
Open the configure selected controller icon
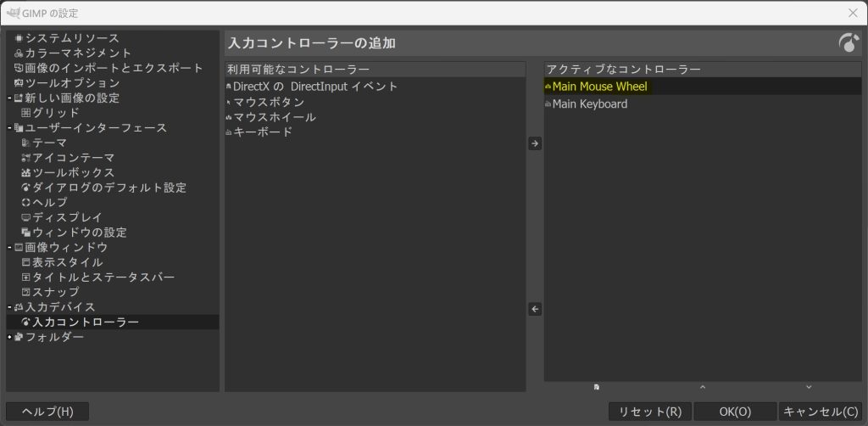[596, 387]
